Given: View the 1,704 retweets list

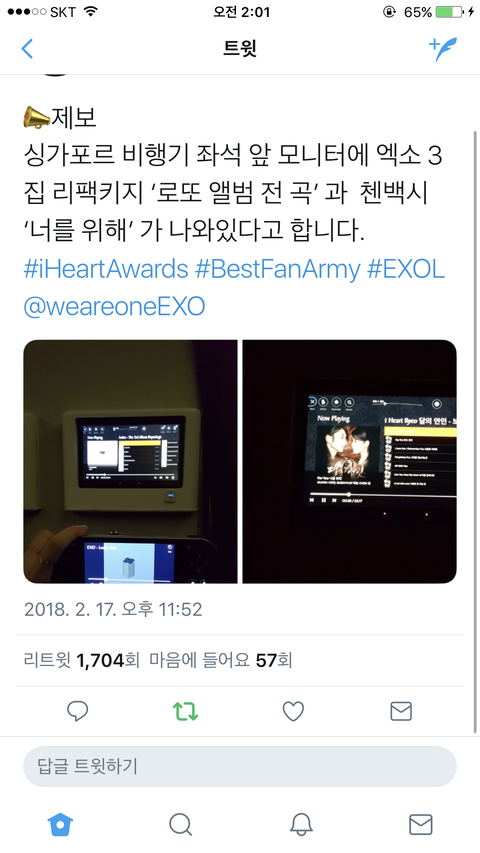Looking at the screenshot, I should 82,660.
